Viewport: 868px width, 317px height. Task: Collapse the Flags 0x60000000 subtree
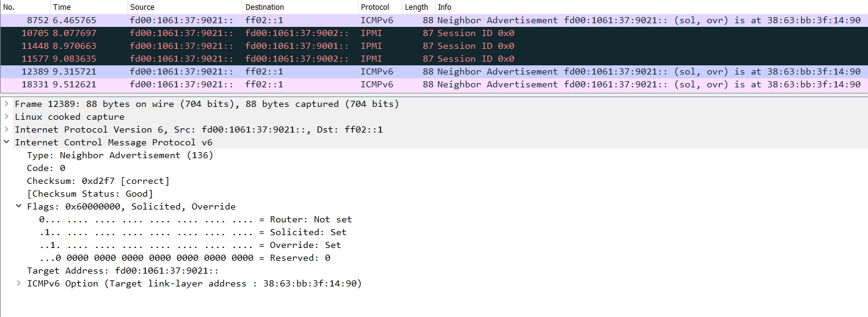pyautogui.click(x=18, y=206)
